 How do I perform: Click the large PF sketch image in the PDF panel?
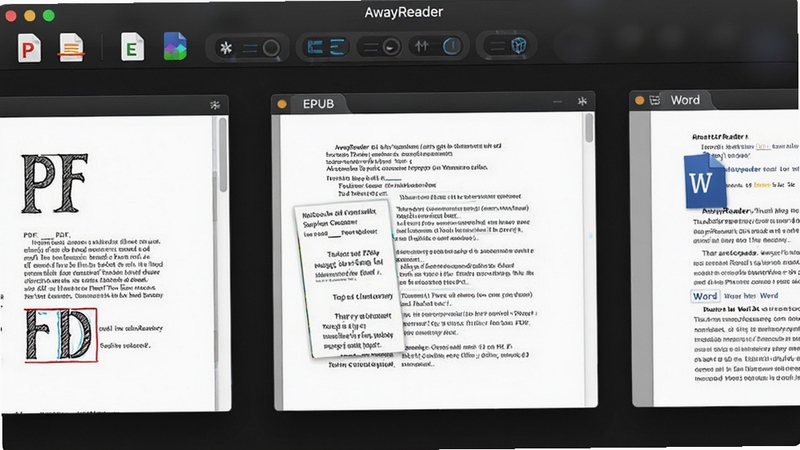click(54, 183)
